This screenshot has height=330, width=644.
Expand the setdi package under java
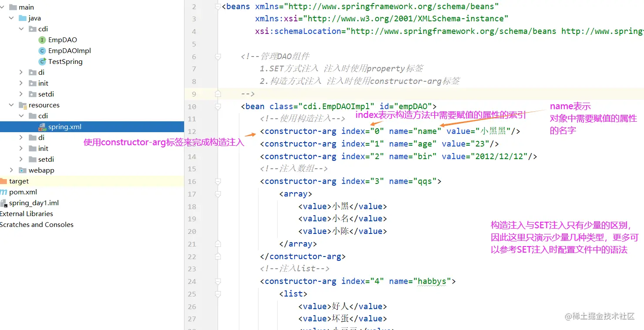click(21, 94)
